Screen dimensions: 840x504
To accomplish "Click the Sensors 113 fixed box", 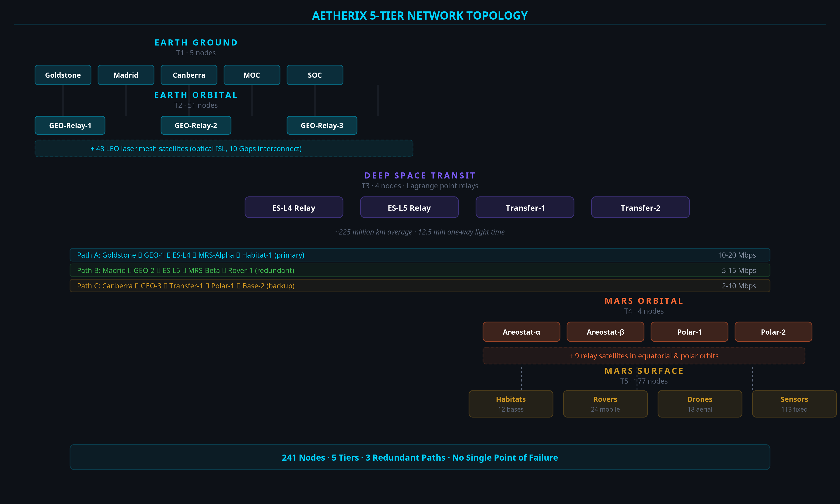I will pos(794,404).
